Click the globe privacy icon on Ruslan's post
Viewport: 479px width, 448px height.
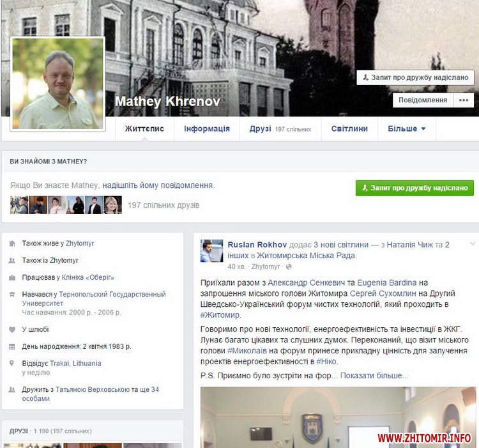click(x=289, y=266)
